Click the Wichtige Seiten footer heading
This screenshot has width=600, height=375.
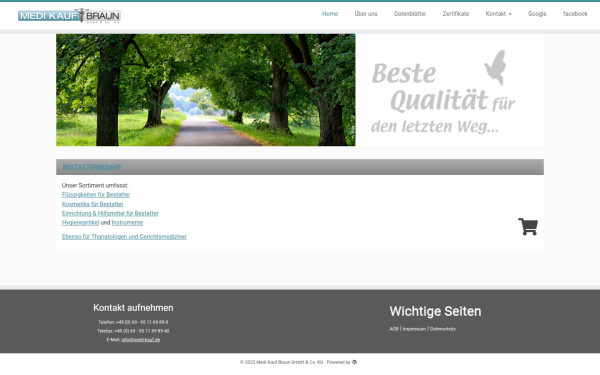435,311
